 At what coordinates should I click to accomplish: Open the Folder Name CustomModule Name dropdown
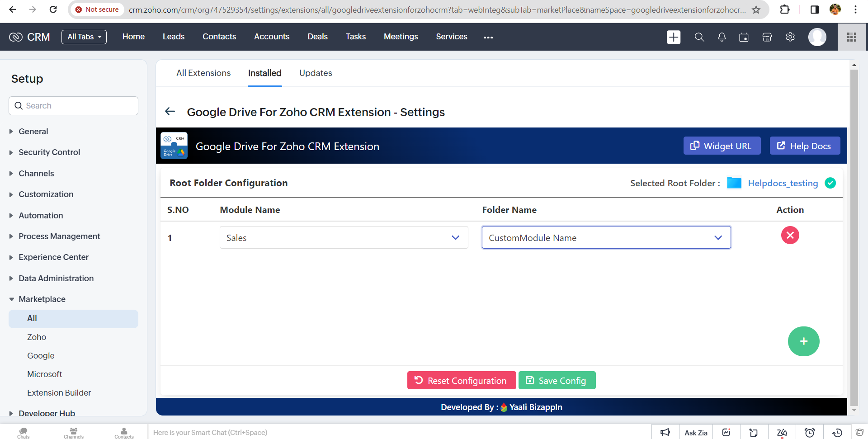tap(606, 238)
